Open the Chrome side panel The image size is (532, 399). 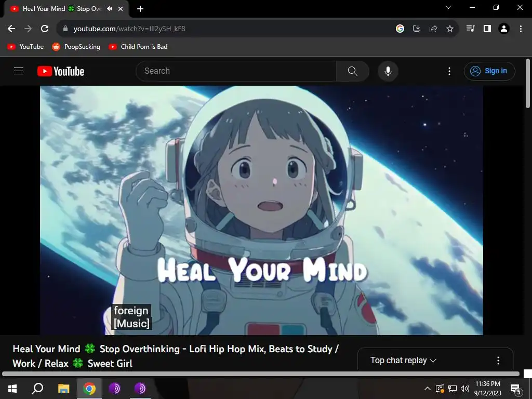click(487, 29)
